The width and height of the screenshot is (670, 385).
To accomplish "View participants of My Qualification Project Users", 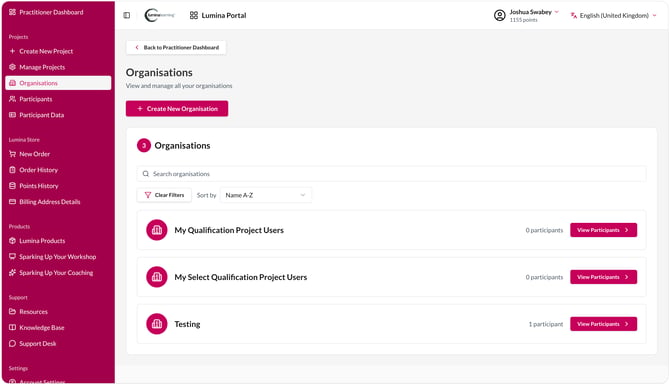I will (x=603, y=230).
